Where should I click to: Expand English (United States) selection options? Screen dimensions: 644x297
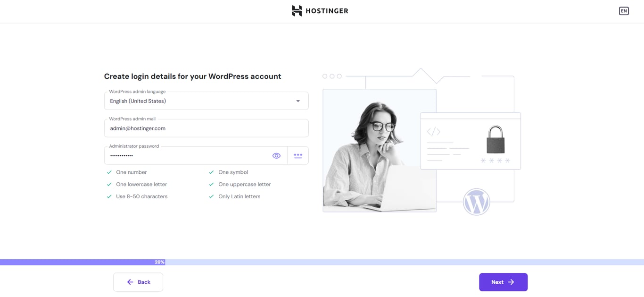click(206, 101)
